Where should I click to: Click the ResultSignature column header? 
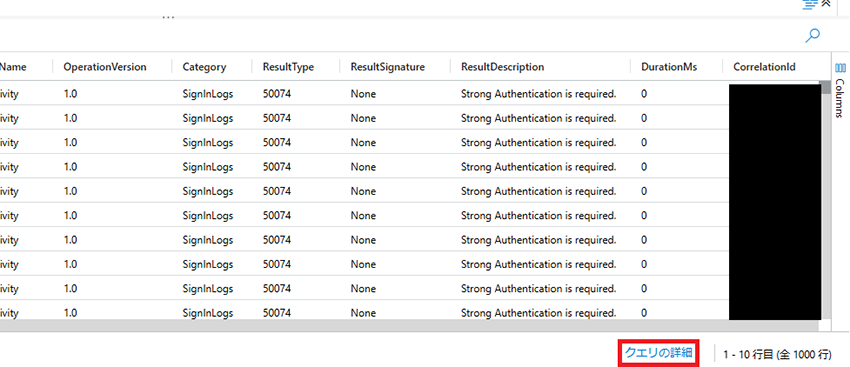pos(388,67)
